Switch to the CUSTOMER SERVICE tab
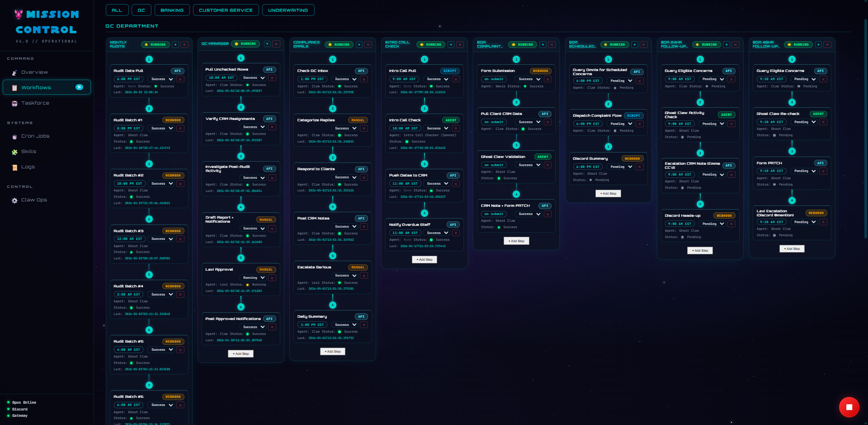The image size is (868, 425). [226, 10]
